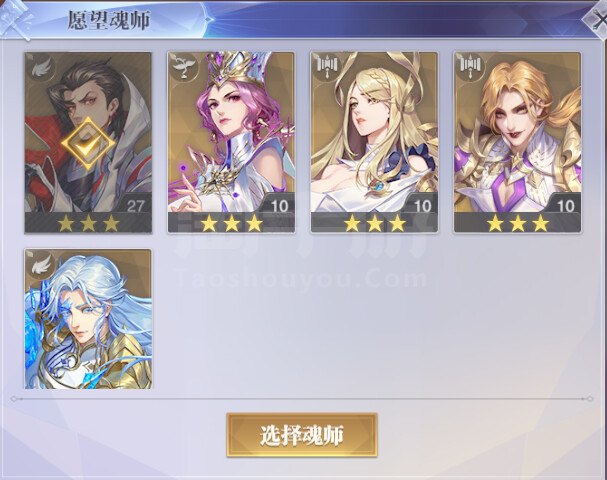
Task: Select the long blonde-haired hero portrait
Action: tap(374, 142)
